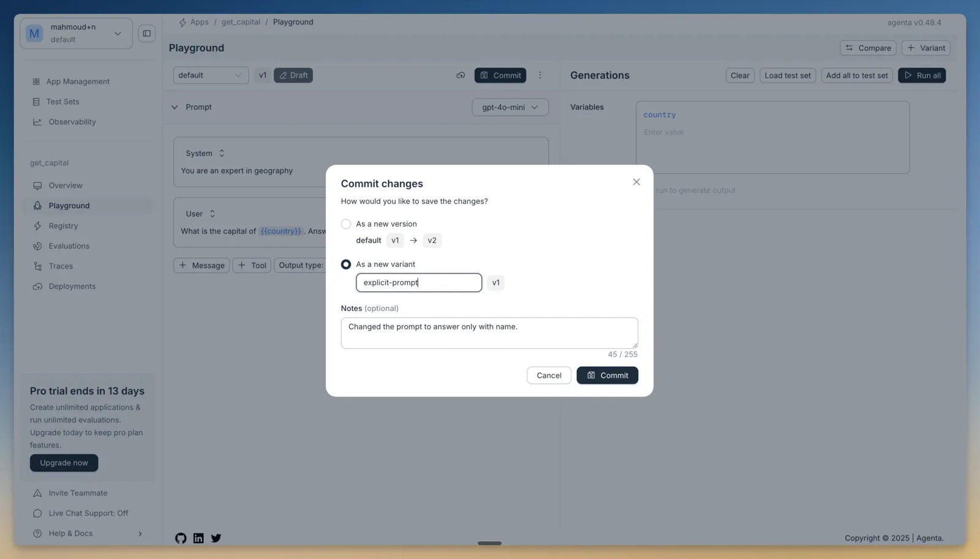Select the 'As a new version' radio
Viewport: 980px width, 559px height.
[x=346, y=224]
